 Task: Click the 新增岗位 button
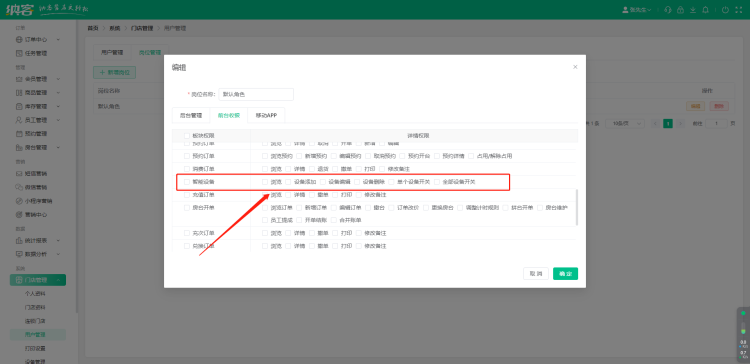click(115, 73)
